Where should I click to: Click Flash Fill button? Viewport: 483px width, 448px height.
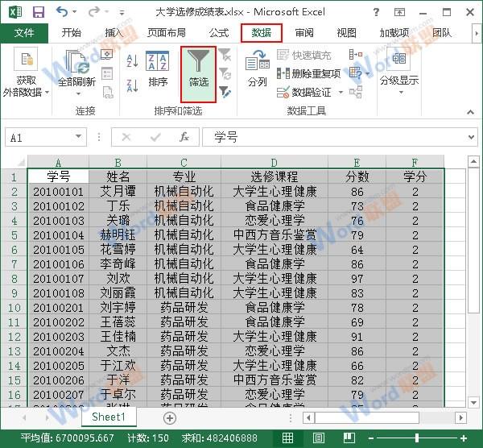(x=304, y=55)
